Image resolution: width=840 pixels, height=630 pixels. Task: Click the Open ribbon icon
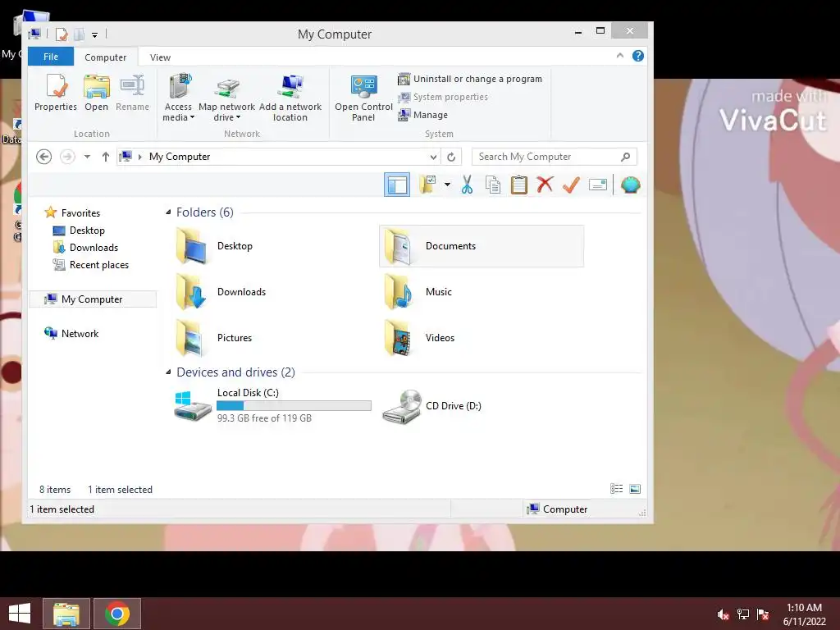click(97, 94)
